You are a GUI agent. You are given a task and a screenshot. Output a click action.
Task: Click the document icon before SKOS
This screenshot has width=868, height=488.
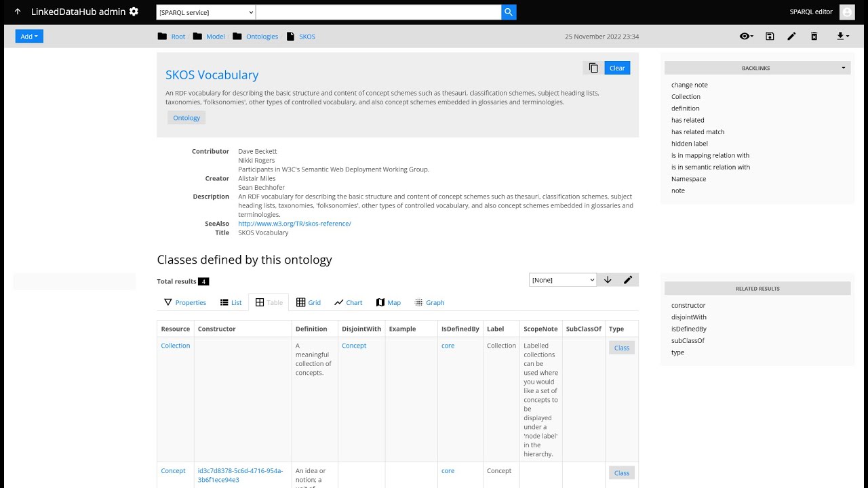point(290,37)
